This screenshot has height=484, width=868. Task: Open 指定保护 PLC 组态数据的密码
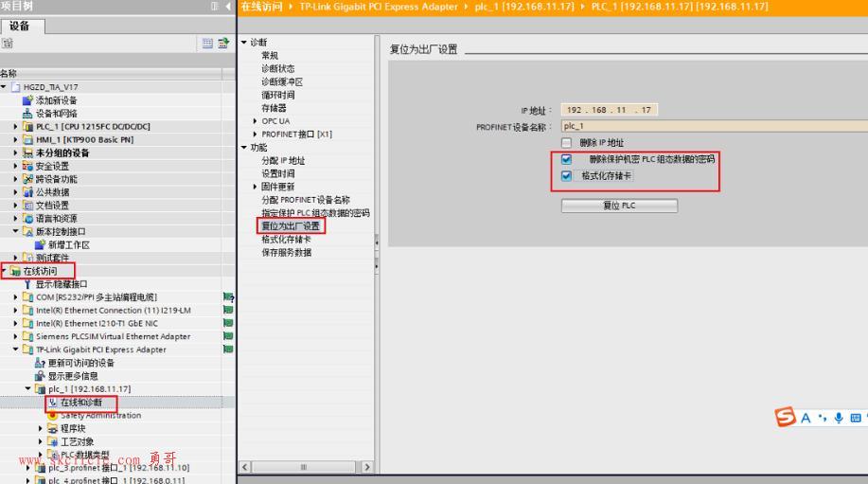coord(315,213)
